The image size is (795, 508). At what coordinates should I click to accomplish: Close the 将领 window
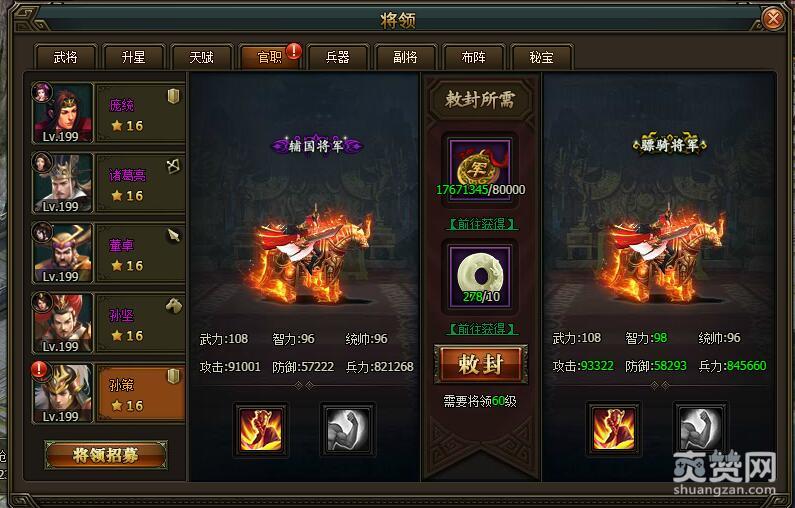(x=773, y=19)
